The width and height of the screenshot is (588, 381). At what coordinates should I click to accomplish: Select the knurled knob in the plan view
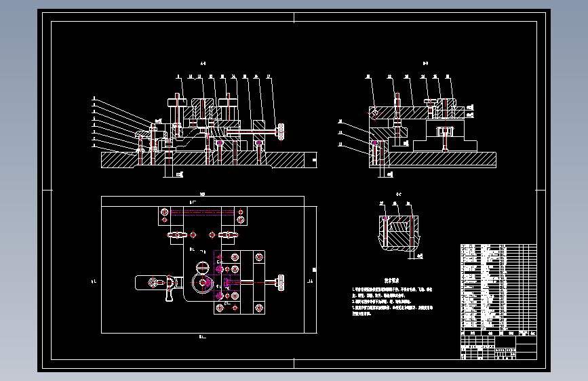(280, 283)
